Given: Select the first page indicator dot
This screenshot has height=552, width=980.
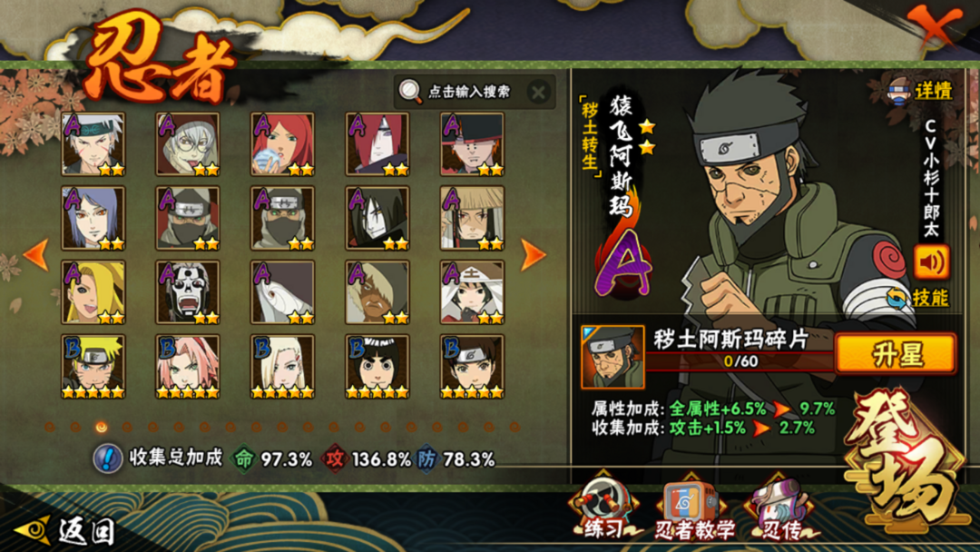Looking at the screenshot, I should (50, 427).
